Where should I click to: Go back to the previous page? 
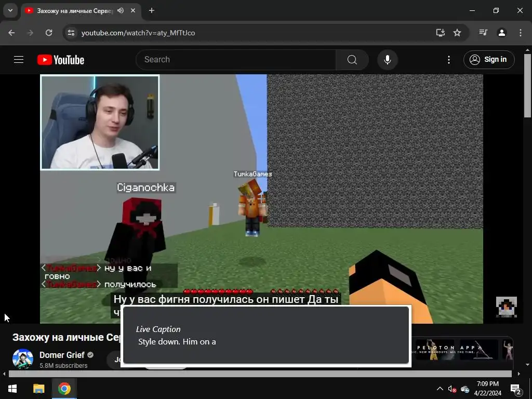11,33
